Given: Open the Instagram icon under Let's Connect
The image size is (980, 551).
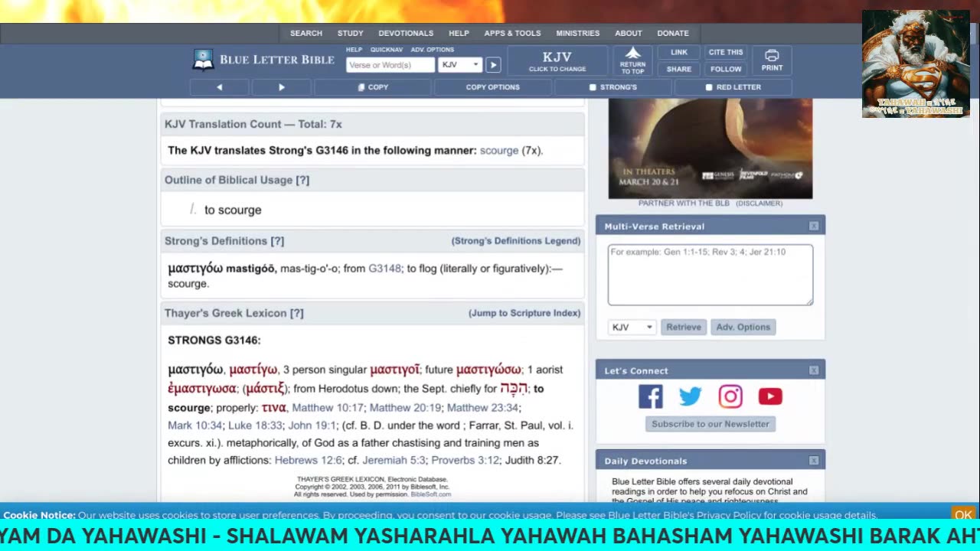Looking at the screenshot, I should click(x=730, y=396).
